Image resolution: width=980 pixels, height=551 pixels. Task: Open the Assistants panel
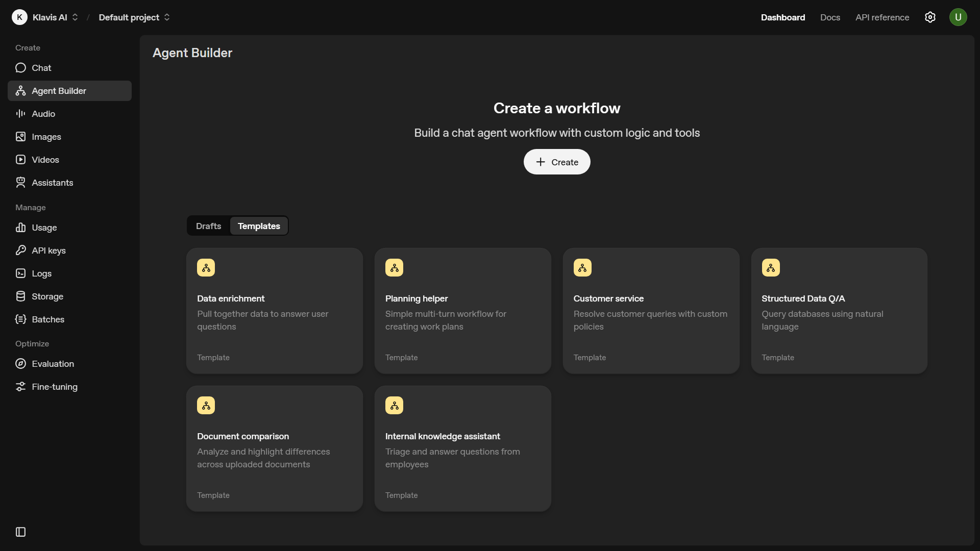53,182
